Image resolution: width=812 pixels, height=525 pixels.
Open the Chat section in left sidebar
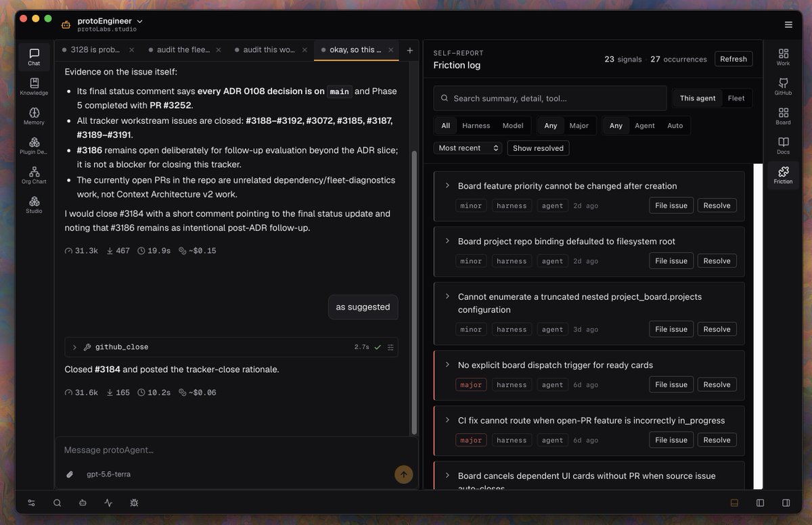point(34,57)
